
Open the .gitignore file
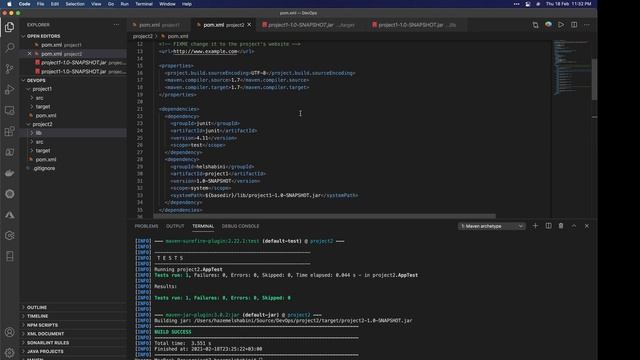coord(44,168)
